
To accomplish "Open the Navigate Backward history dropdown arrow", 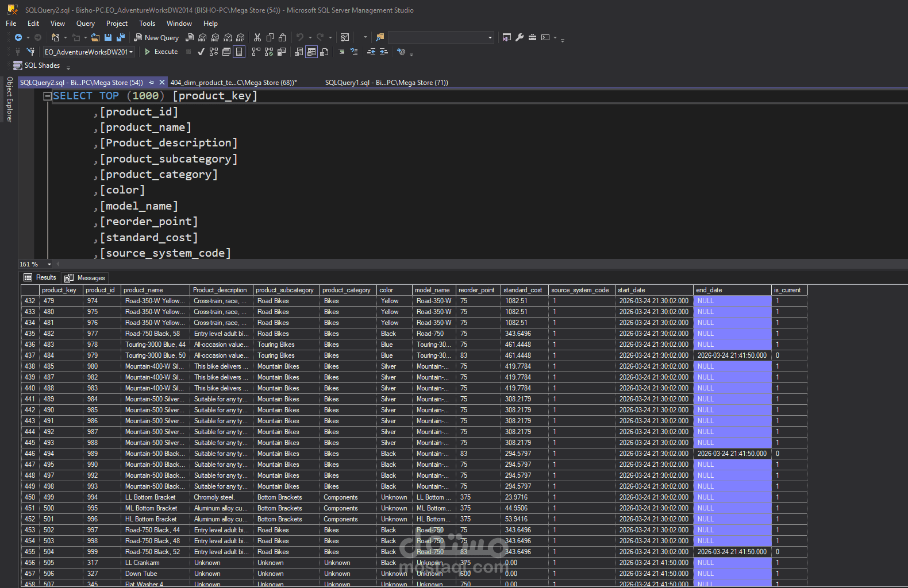I will [28, 38].
